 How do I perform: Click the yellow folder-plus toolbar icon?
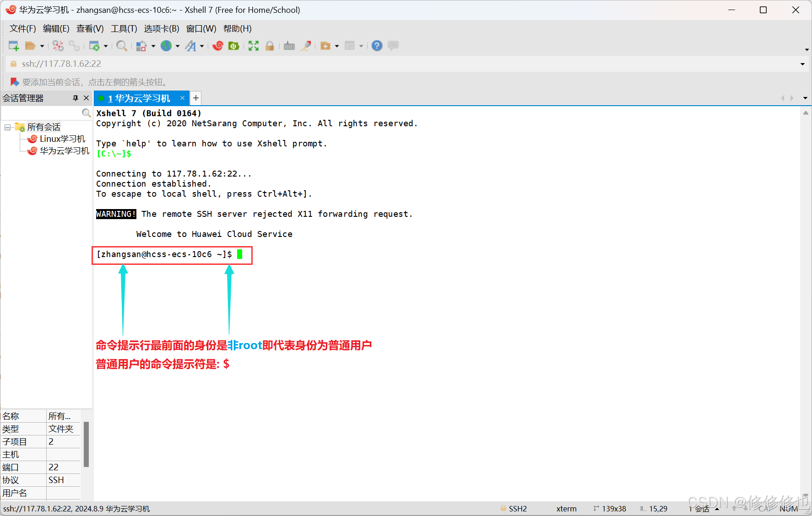(325, 46)
